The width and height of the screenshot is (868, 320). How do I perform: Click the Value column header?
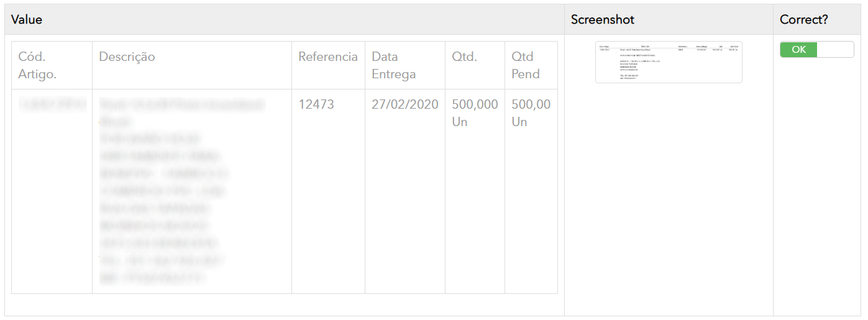pyautogui.click(x=27, y=19)
